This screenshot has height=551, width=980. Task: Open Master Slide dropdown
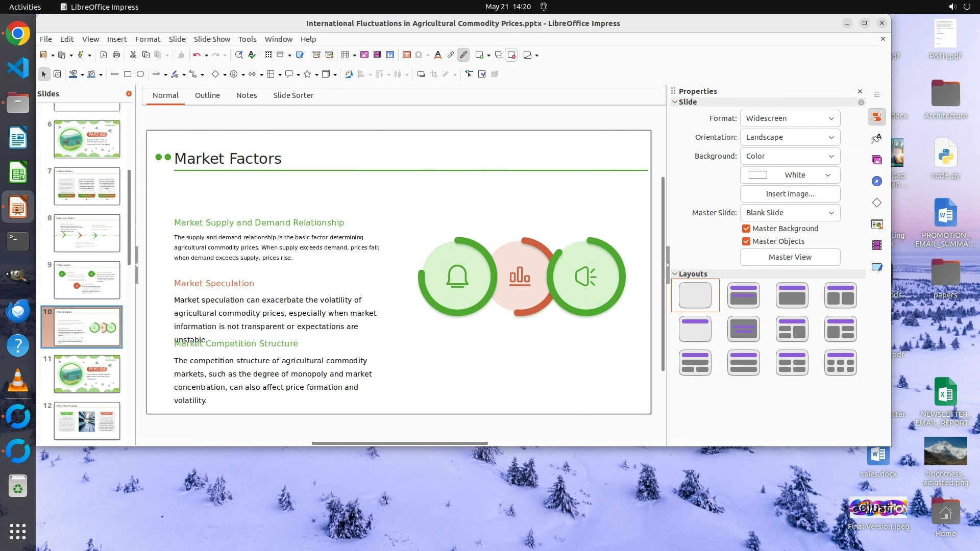(x=790, y=213)
